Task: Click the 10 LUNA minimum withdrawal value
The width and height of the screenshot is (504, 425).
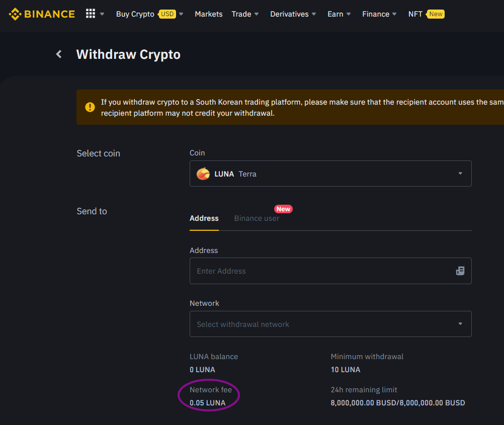Action: (346, 370)
